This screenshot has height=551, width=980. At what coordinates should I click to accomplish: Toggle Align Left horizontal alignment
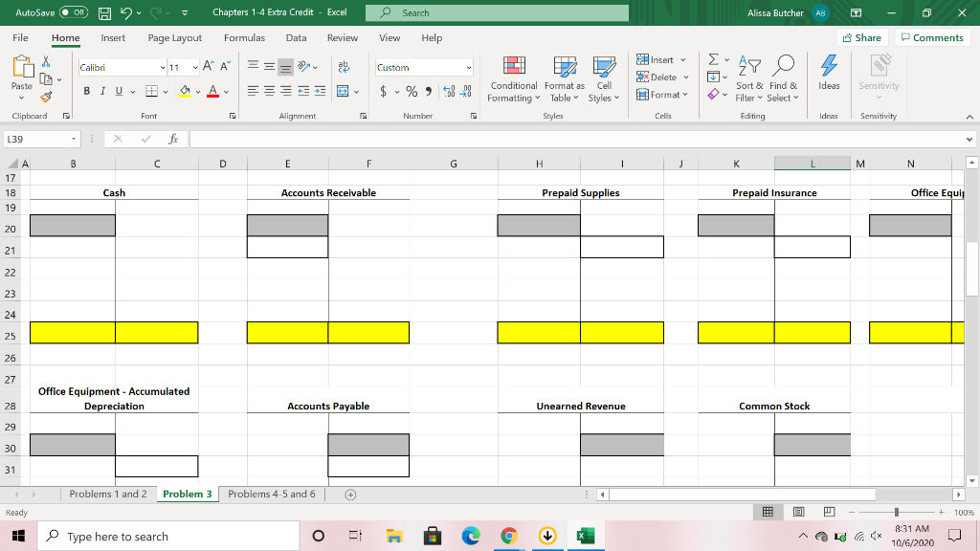tap(253, 91)
